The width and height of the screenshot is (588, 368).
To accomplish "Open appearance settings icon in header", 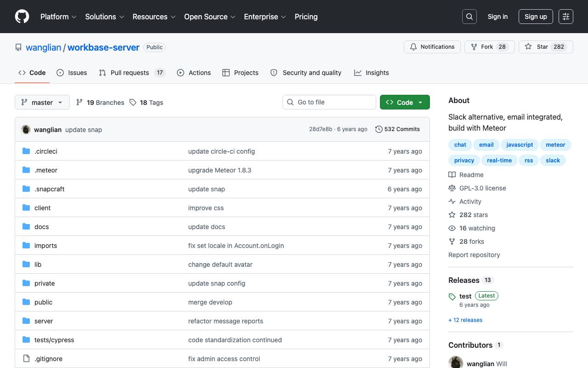I will [566, 17].
